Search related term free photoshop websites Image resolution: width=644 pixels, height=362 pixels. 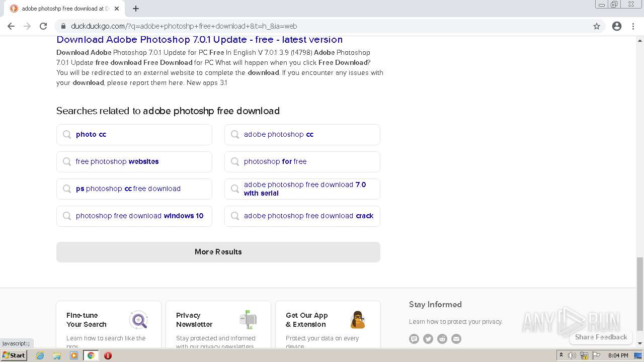coord(134,161)
